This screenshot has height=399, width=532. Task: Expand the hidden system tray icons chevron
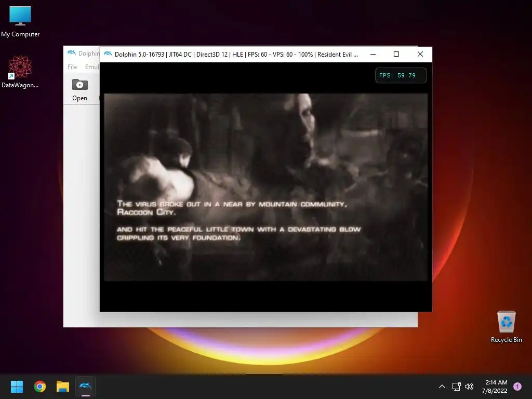coord(442,387)
